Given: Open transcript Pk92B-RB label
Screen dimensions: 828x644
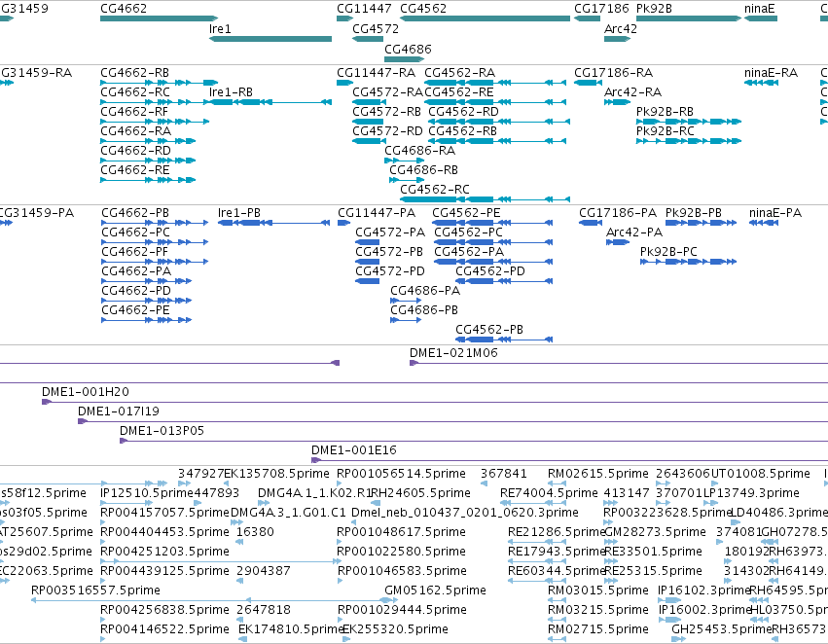Looking at the screenshot, I should coord(665,111).
